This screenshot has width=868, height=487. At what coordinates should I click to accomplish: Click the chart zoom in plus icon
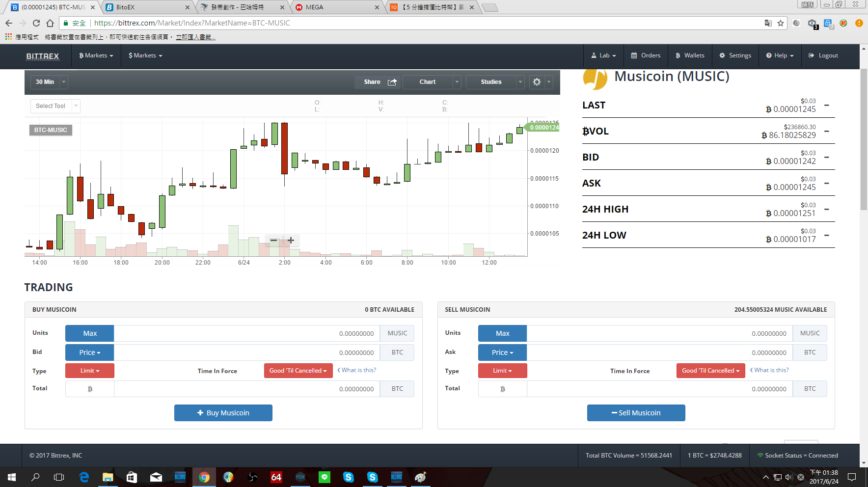[291, 241]
